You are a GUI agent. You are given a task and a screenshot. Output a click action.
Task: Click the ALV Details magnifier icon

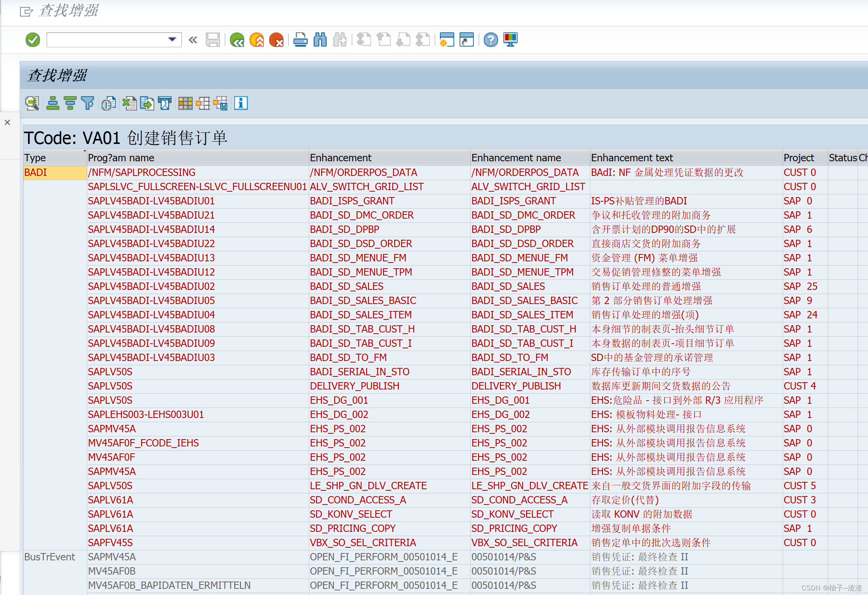click(x=32, y=103)
